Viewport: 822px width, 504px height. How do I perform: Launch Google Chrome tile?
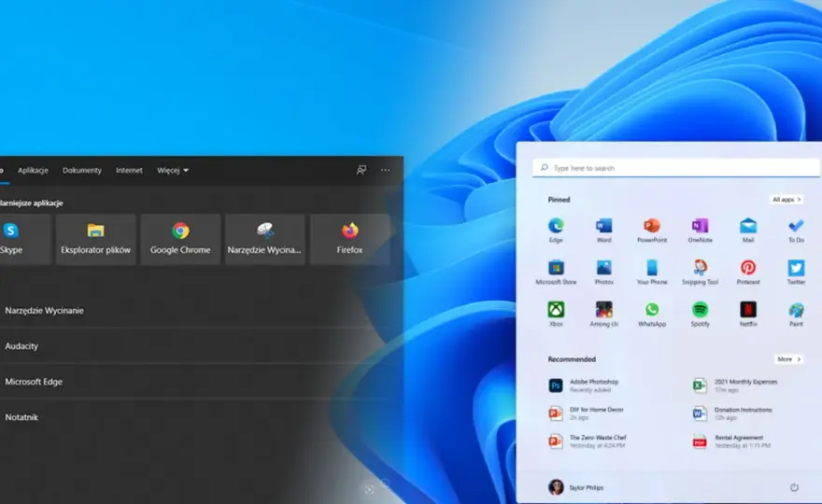click(x=180, y=239)
